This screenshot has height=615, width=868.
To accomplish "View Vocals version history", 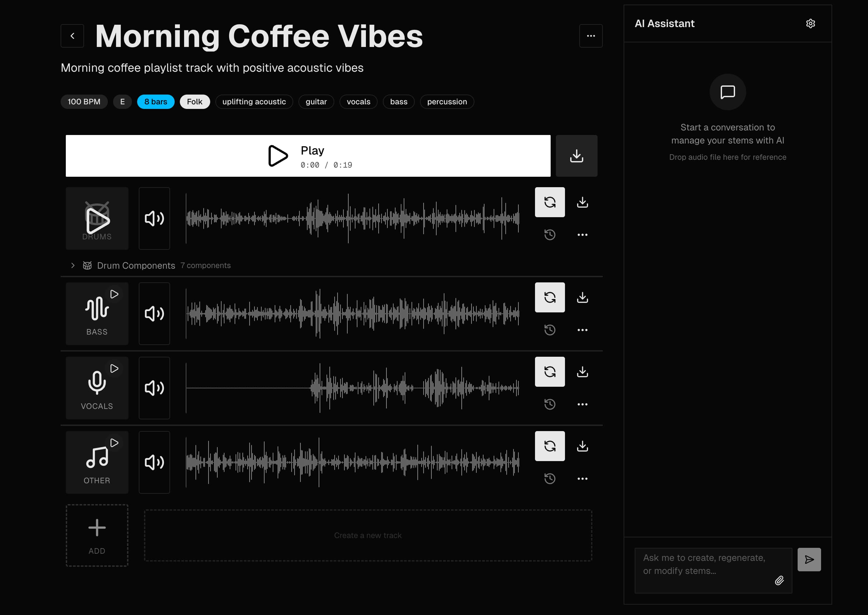I will pos(550,404).
